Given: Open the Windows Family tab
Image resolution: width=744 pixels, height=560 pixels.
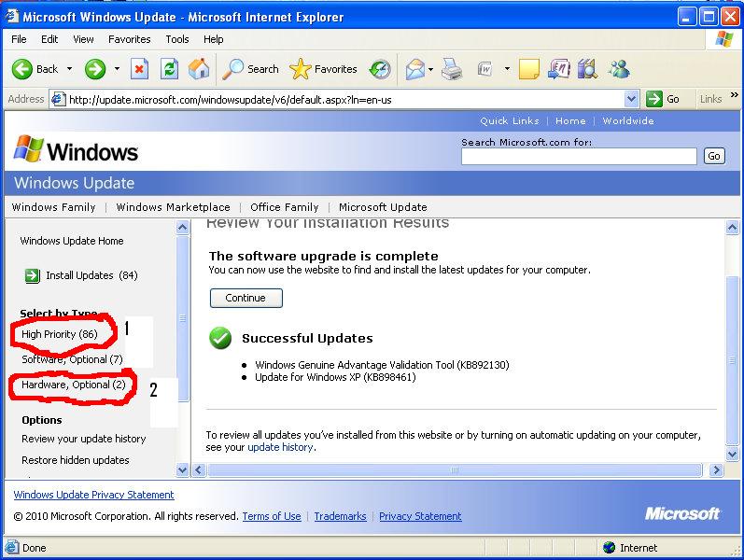Looking at the screenshot, I should point(53,207).
